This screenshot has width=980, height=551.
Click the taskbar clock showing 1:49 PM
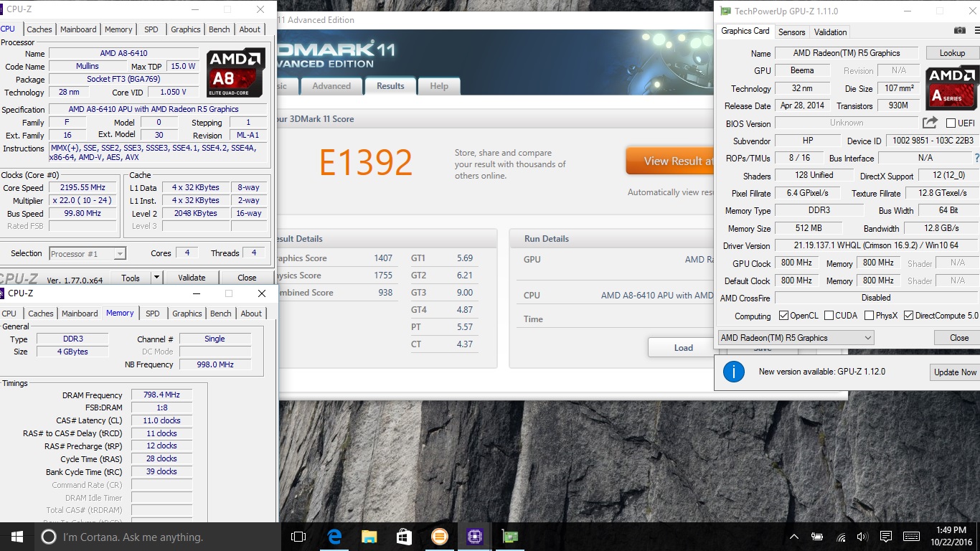coord(951,537)
